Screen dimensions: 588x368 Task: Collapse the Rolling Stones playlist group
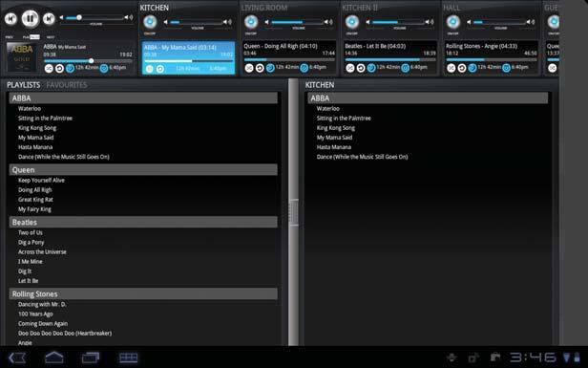pyautogui.click(x=143, y=293)
